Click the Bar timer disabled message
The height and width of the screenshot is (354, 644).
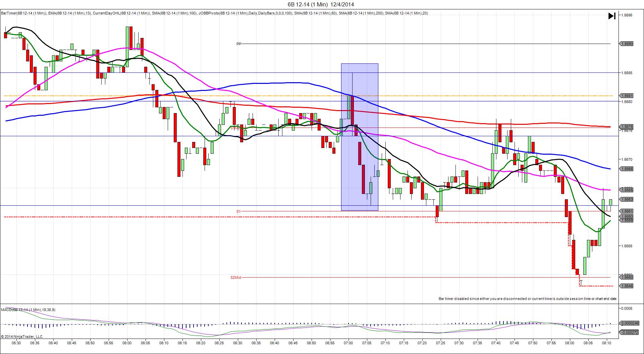[527, 299]
